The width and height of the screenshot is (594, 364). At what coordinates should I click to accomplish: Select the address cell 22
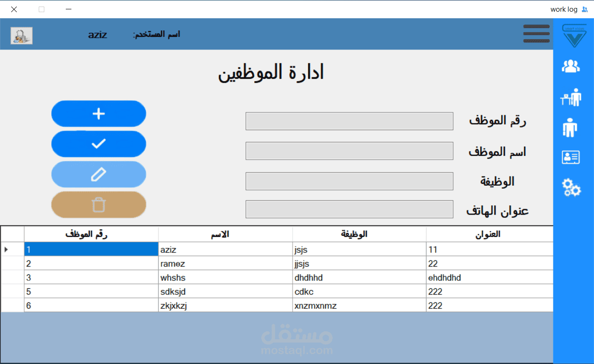click(489, 263)
